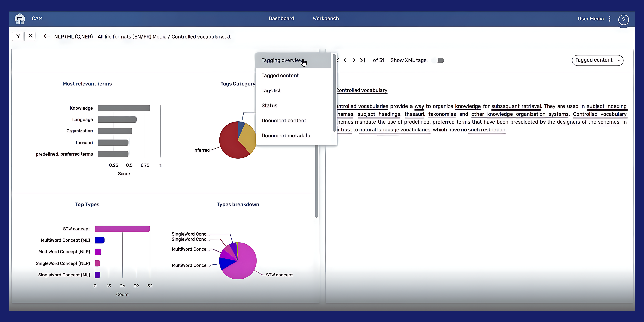Click the tagged term 'taxonomies'

(442, 114)
